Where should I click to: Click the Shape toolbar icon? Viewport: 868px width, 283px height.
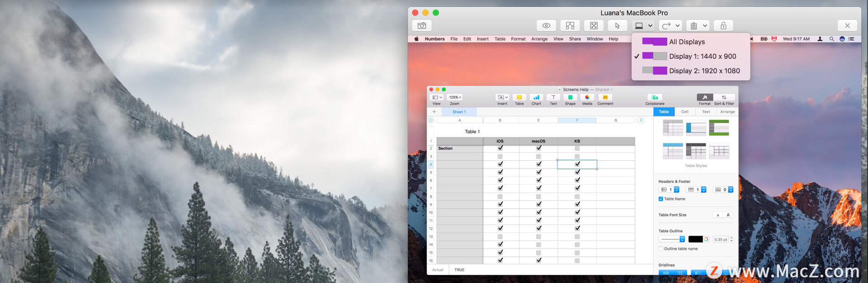(x=571, y=97)
